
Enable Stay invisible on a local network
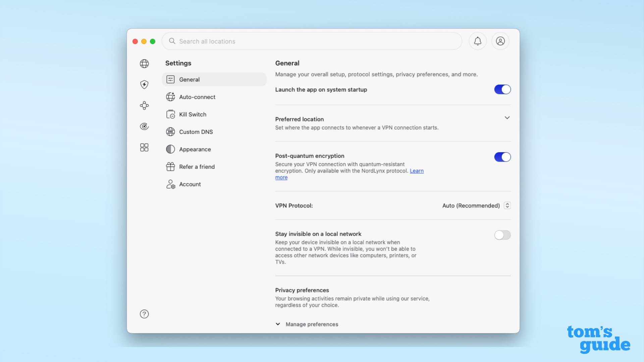pos(502,235)
